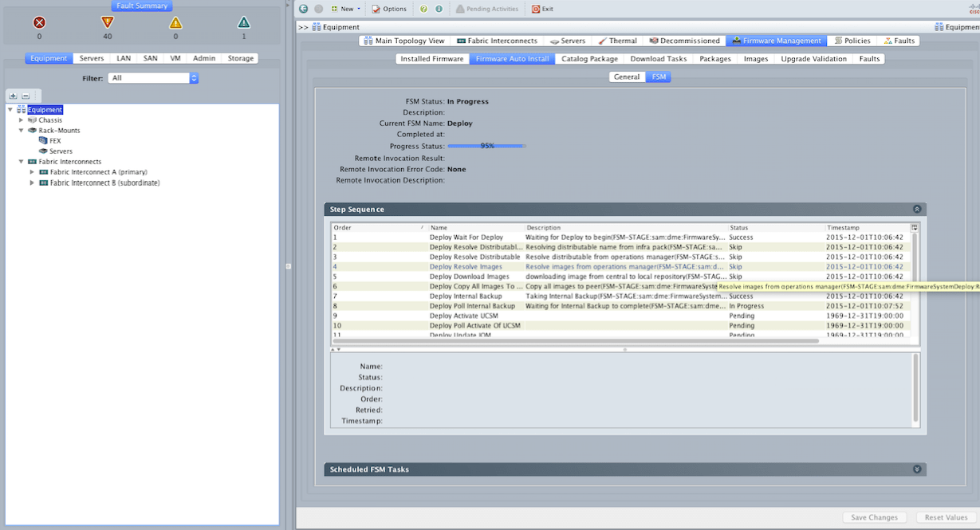Viewport: 980px width, 530px height.
Task: Open the Options toolbar icon
Action: [x=388, y=10]
